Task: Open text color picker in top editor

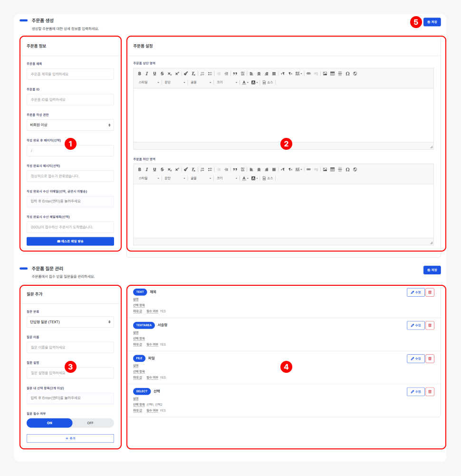Action: [245, 82]
